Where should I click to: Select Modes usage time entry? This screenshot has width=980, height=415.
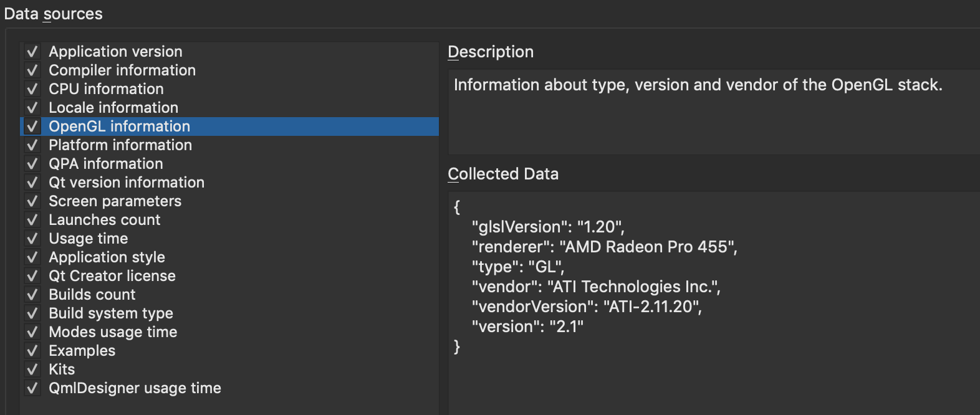tap(113, 332)
